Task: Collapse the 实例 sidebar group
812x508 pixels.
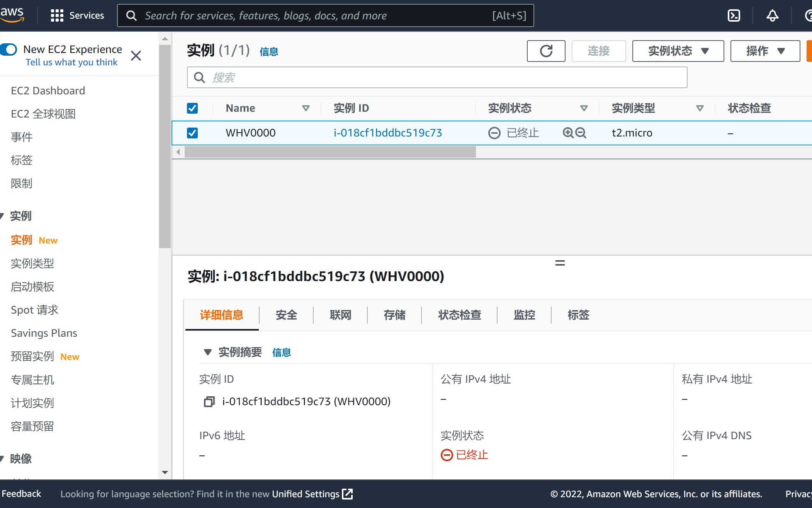Action: [2, 216]
